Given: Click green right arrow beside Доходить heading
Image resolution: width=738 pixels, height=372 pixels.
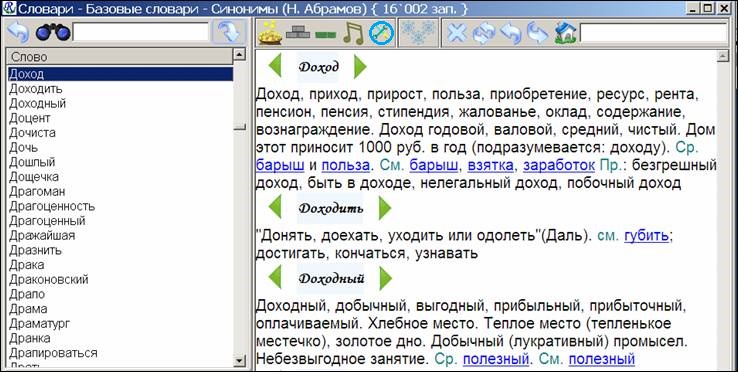Looking at the screenshot, I should 385,208.
